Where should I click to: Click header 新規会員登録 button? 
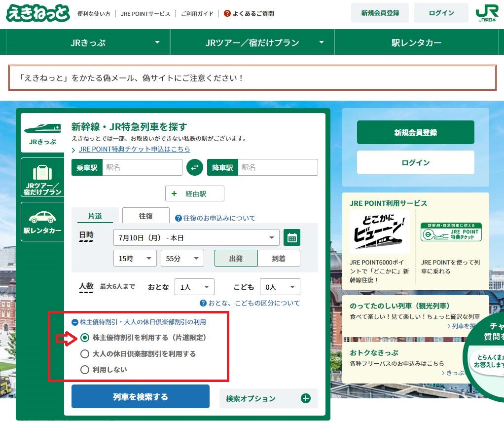[380, 13]
